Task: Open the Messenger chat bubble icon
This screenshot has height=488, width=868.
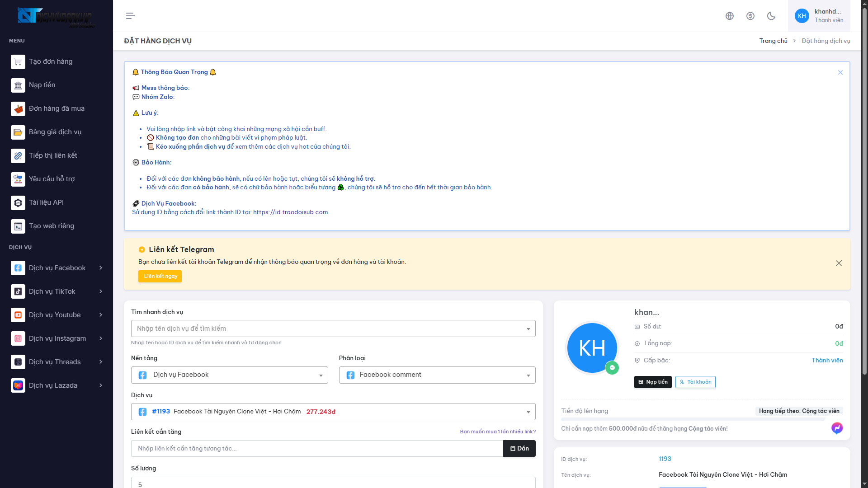Action: (837, 428)
